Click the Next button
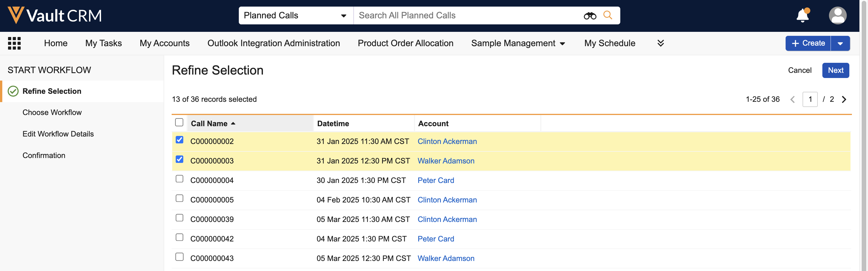Image resolution: width=868 pixels, height=271 pixels. 835,70
